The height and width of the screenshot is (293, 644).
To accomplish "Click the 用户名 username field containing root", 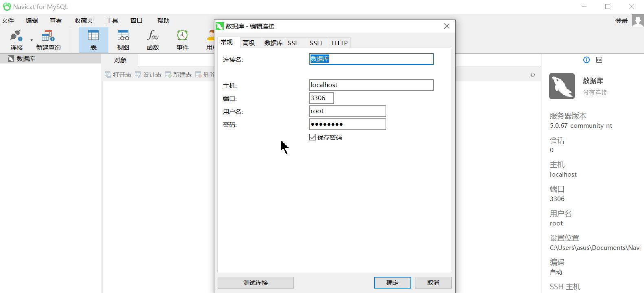I will [x=347, y=111].
